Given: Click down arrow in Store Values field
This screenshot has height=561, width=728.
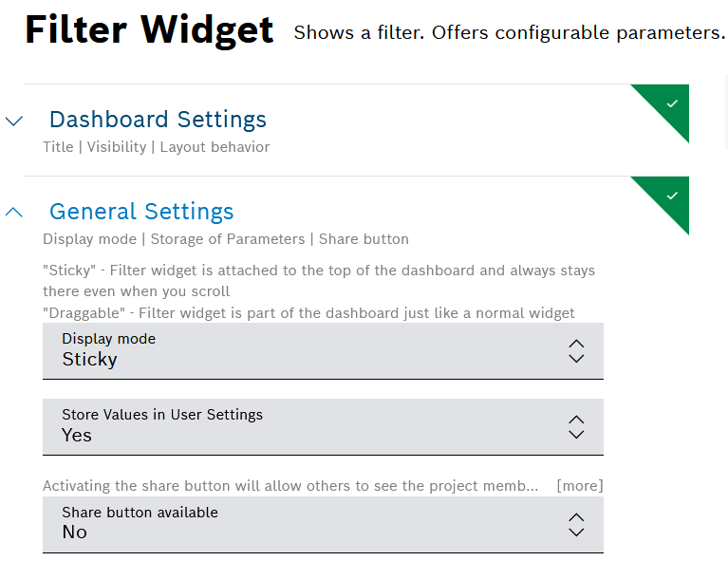Looking at the screenshot, I should pyautogui.click(x=576, y=435).
